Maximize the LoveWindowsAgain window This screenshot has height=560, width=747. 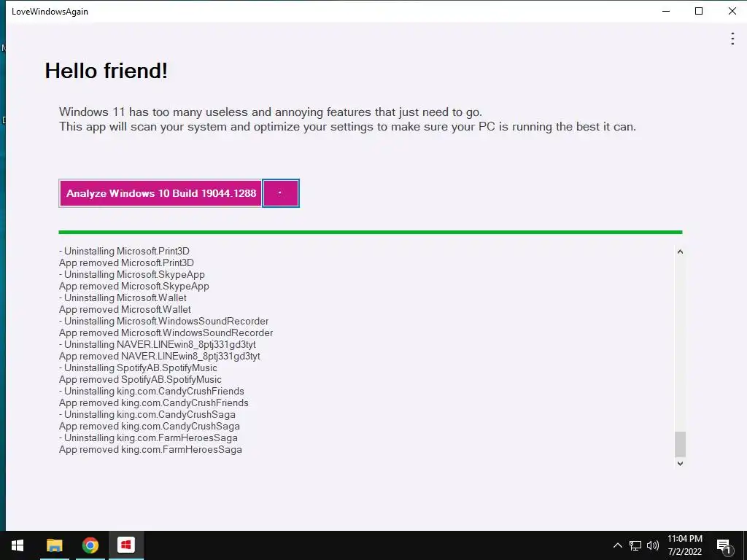pyautogui.click(x=699, y=11)
